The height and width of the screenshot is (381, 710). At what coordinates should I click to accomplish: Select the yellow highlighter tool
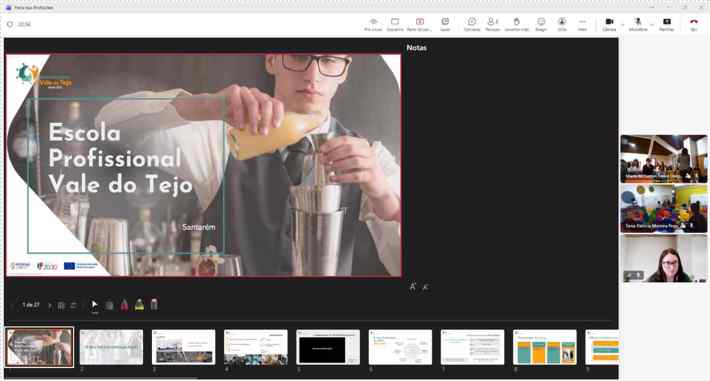click(x=139, y=305)
